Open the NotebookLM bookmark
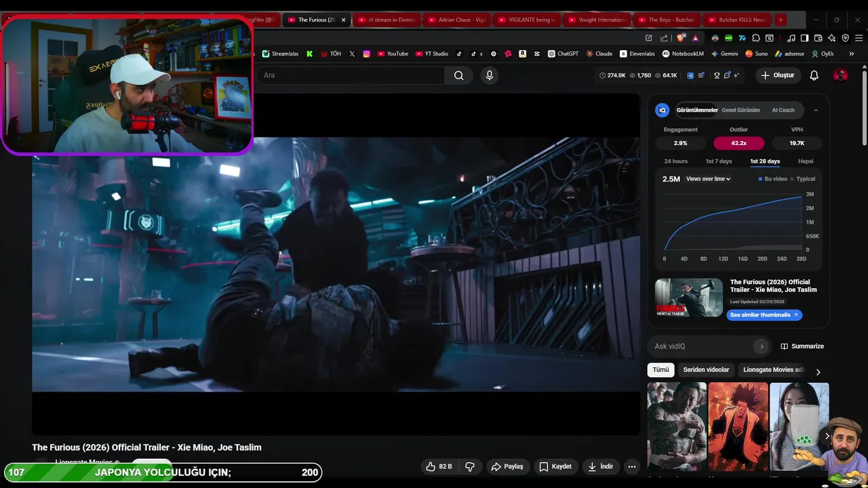The height and width of the screenshot is (488, 868). pos(683,54)
